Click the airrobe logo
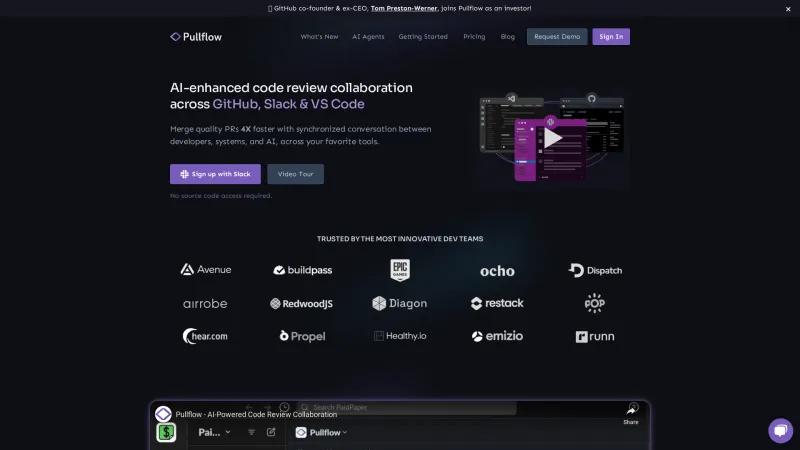The height and width of the screenshot is (450, 800). 205,304
